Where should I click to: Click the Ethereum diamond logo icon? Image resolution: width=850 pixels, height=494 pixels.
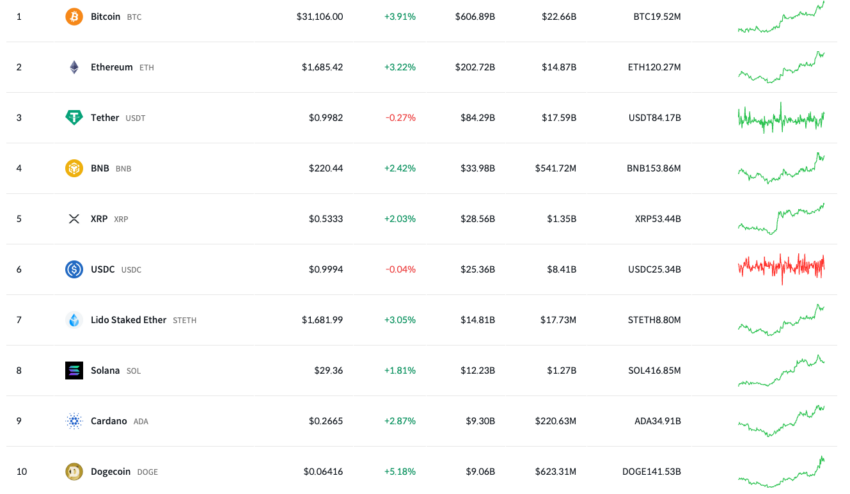tap(74, 67)
